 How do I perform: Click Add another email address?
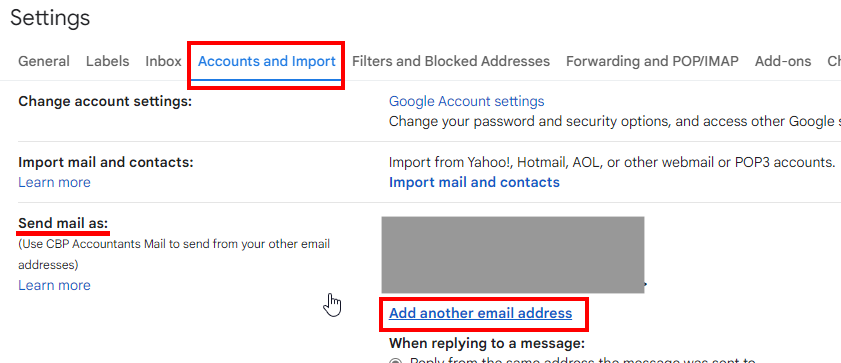[x=481, y=313]
